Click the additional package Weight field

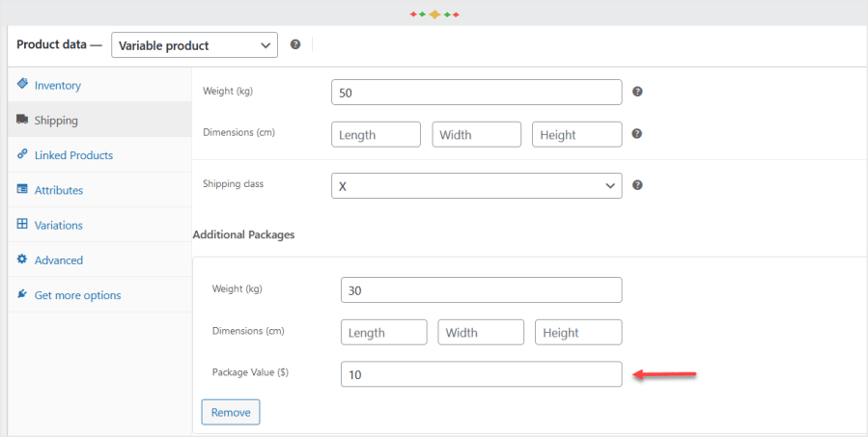pos(481,290)
